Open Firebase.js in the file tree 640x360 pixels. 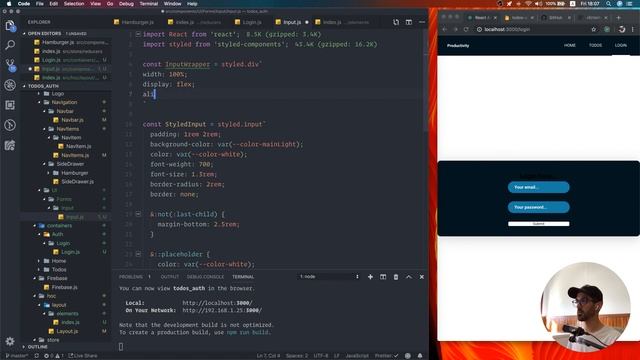[64, 287]
